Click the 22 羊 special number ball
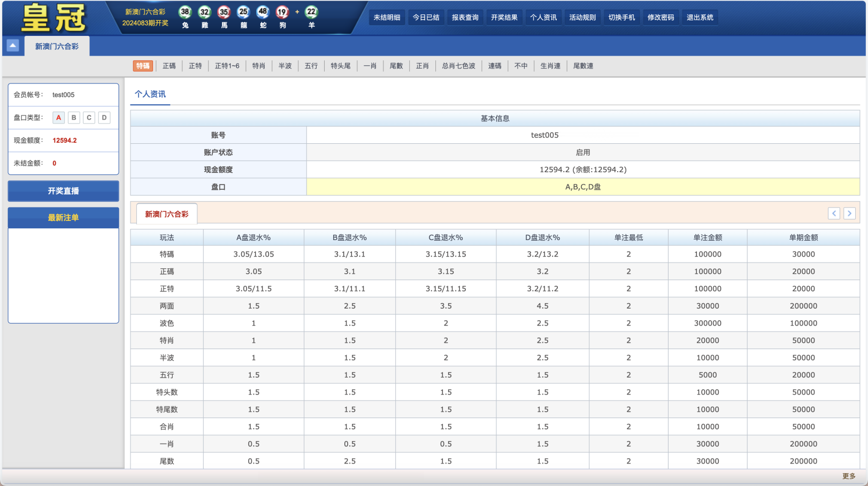 (x=311, y=12)
